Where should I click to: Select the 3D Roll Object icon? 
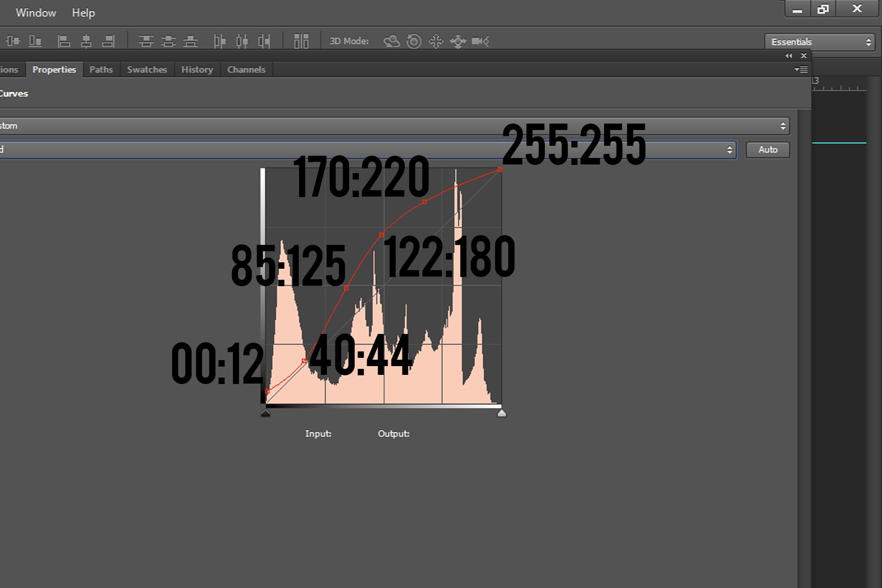414,41
